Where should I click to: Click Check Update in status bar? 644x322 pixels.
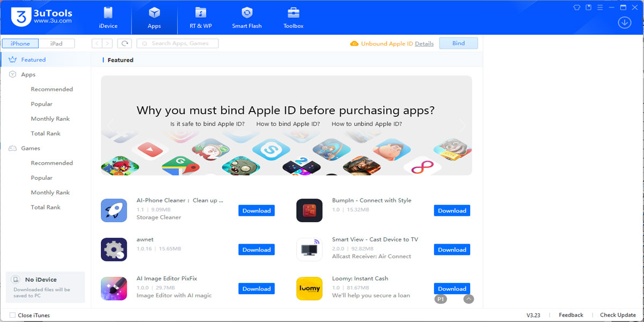coord(618,315)
